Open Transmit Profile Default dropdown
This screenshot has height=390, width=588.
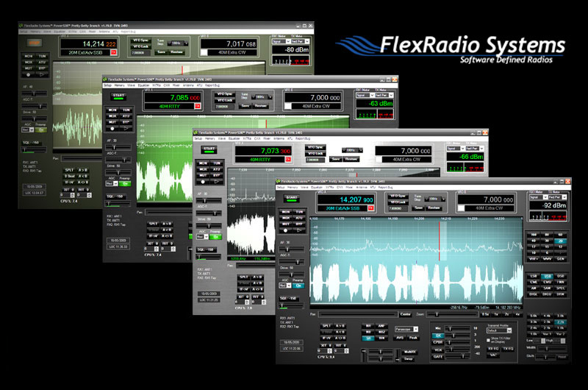[x=499, y=330]
